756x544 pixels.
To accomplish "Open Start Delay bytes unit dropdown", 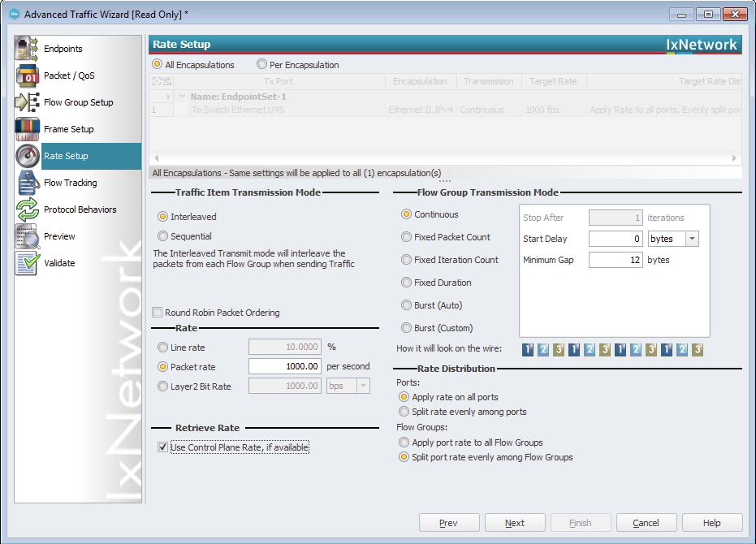I will (x=691, y=239).
